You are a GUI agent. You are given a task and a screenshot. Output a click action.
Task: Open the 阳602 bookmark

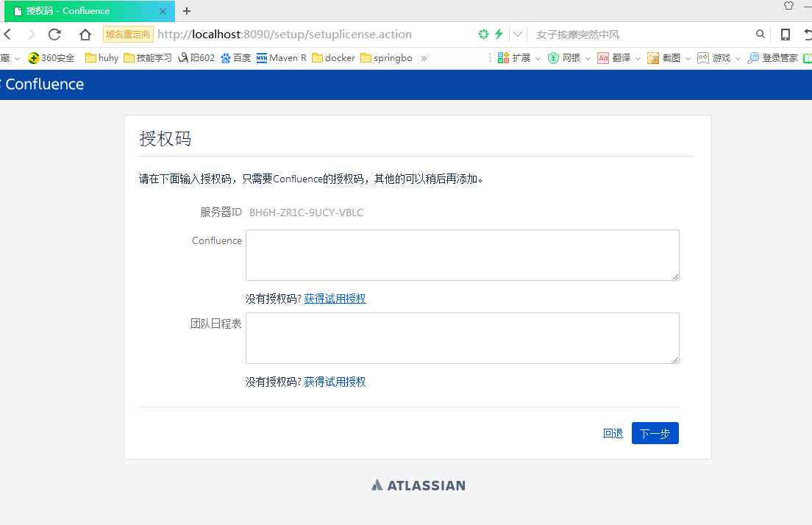pos(196,58)
